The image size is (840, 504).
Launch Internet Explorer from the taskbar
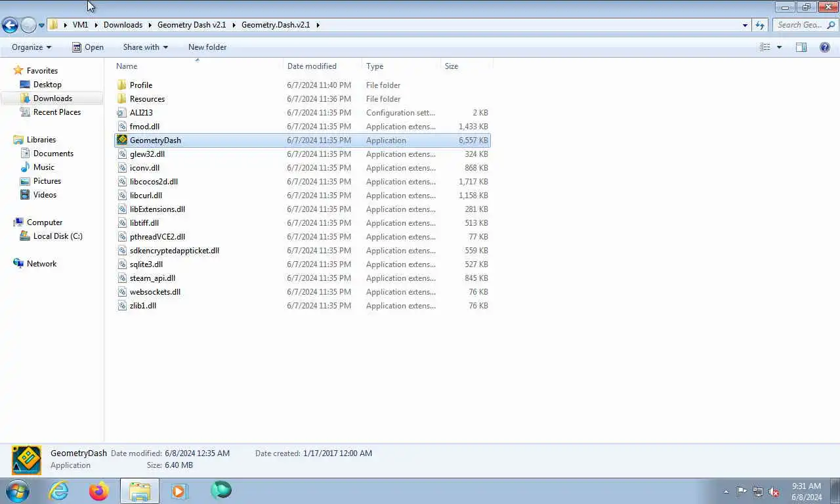point(58,491)
